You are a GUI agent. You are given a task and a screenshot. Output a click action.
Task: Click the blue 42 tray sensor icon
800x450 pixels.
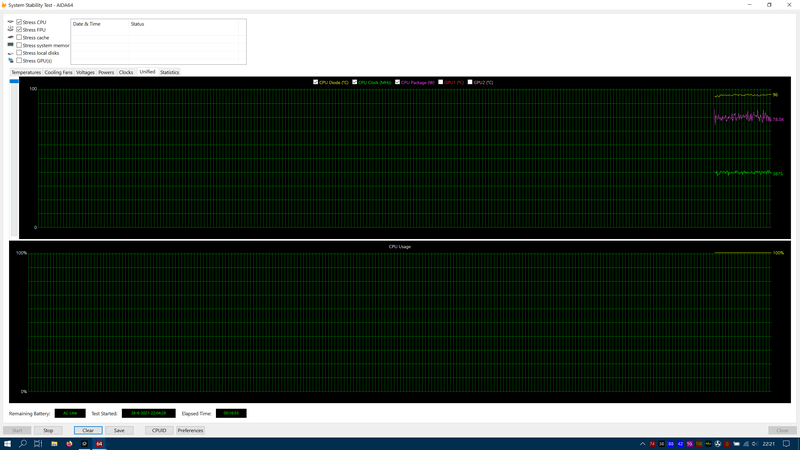tap(680, 444)
